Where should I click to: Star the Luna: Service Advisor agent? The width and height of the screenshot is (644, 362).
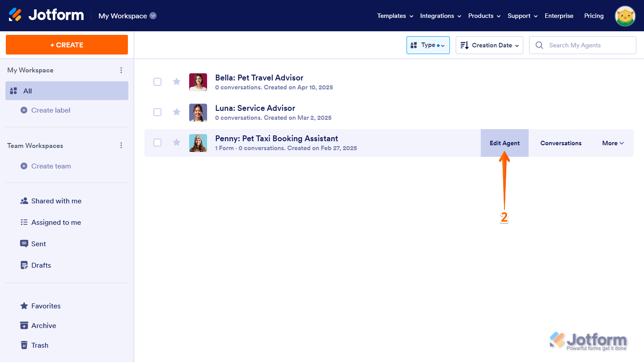(177, 112)
